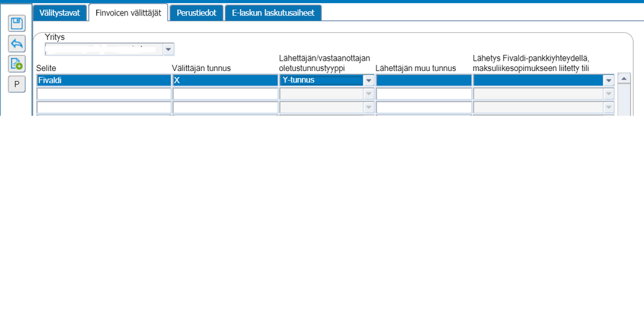Click the empty Selite field in third row
The height and width of the screenshot is (326, 644).
pos(104,108)
